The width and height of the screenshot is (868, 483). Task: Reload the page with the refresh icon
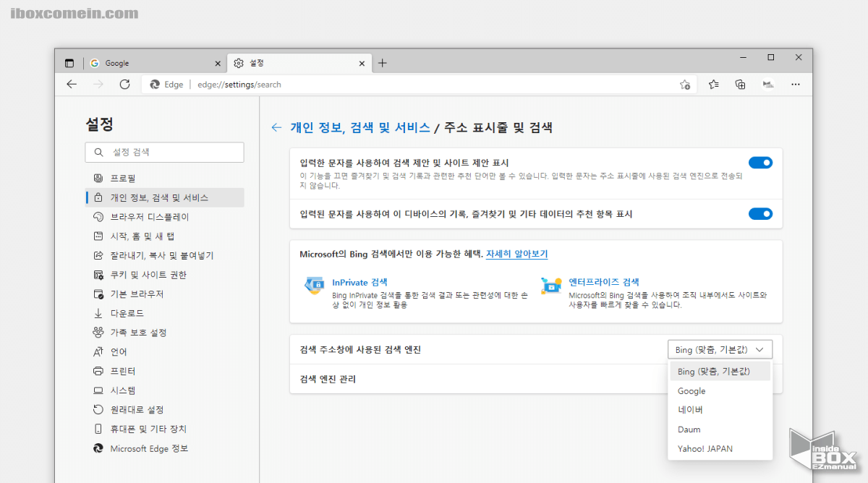[124, 84]
